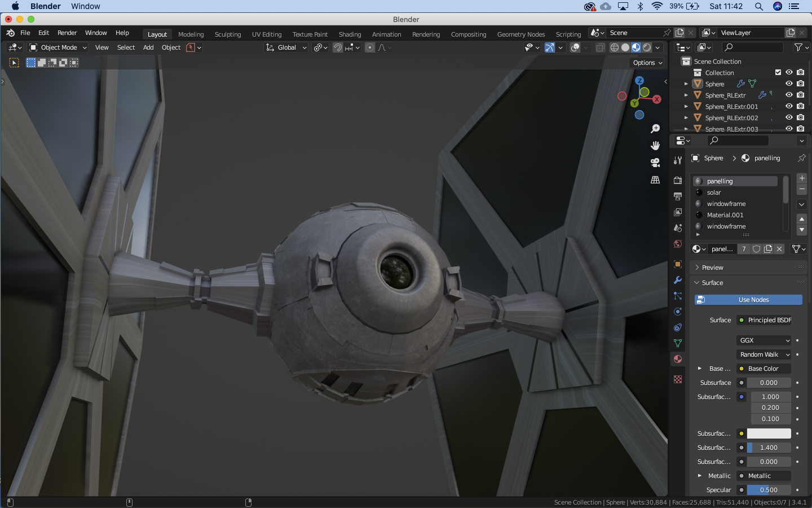
Task: Move material slot up arrow button
Action: 801,219
